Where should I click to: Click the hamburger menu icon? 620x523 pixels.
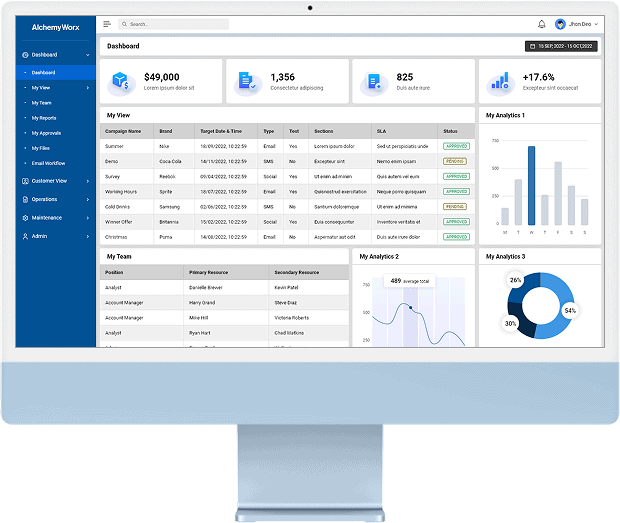click(x=107, y=24)
